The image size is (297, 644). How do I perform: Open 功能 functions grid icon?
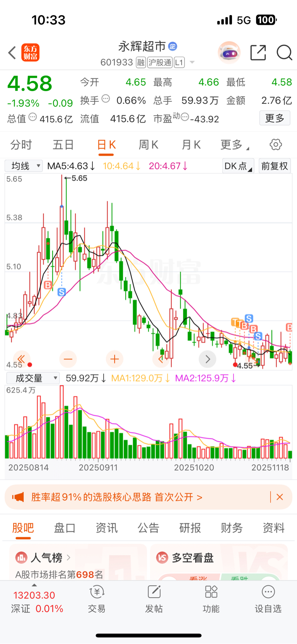pos(211,592)
